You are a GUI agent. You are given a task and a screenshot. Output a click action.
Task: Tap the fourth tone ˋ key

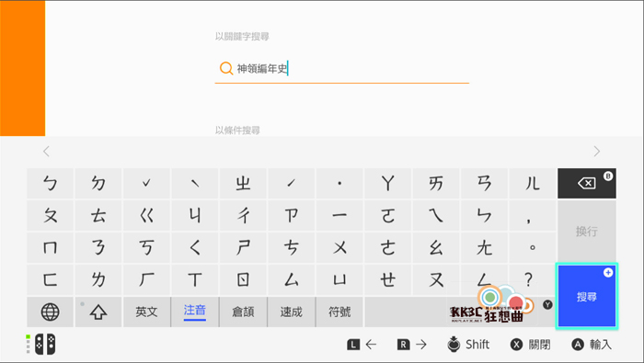click(195, 183)
